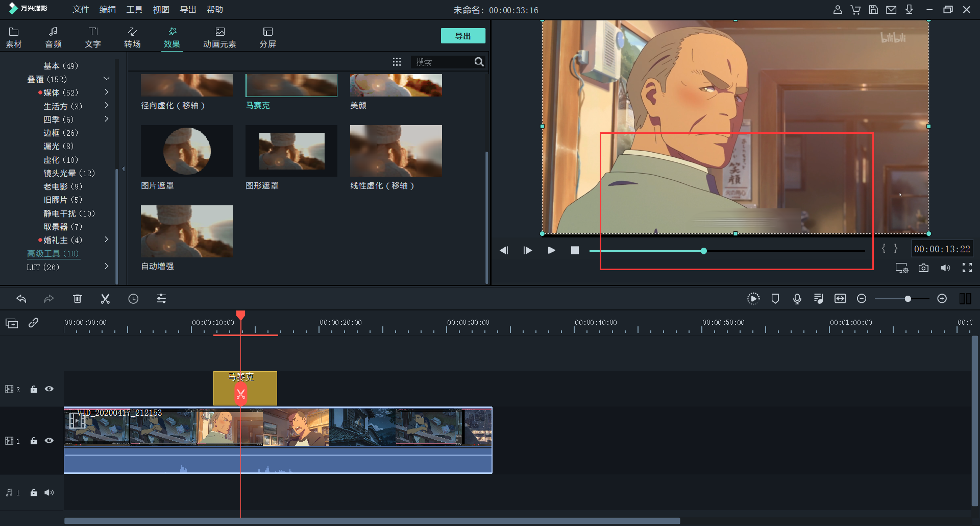
Task: Select the 图形遮罩 effect thumbnail
Action: tap(291, 151)
